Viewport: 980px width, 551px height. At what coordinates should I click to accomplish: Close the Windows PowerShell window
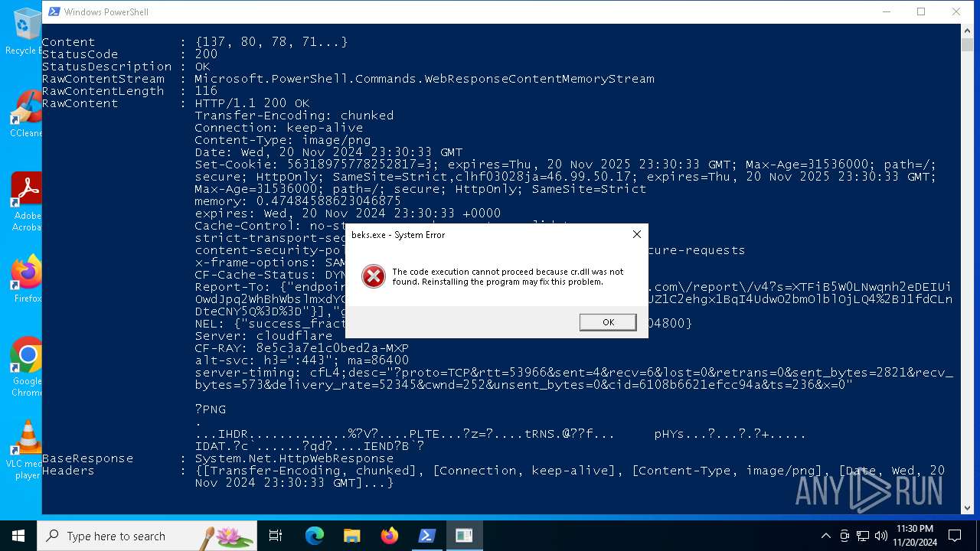tap(956, 11)
